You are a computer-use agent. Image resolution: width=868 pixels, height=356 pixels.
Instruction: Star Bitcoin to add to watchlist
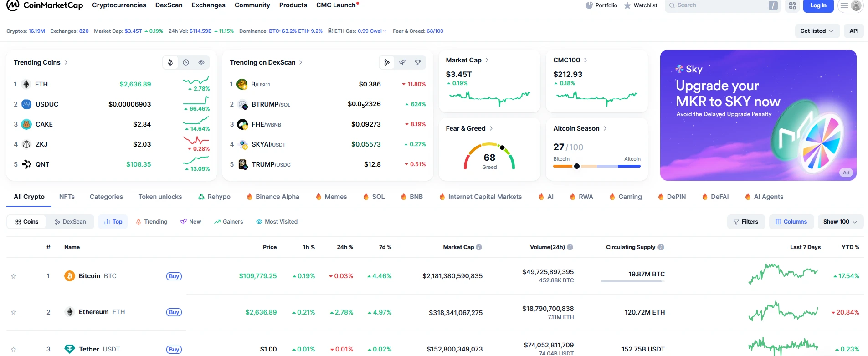click(14, 276)
